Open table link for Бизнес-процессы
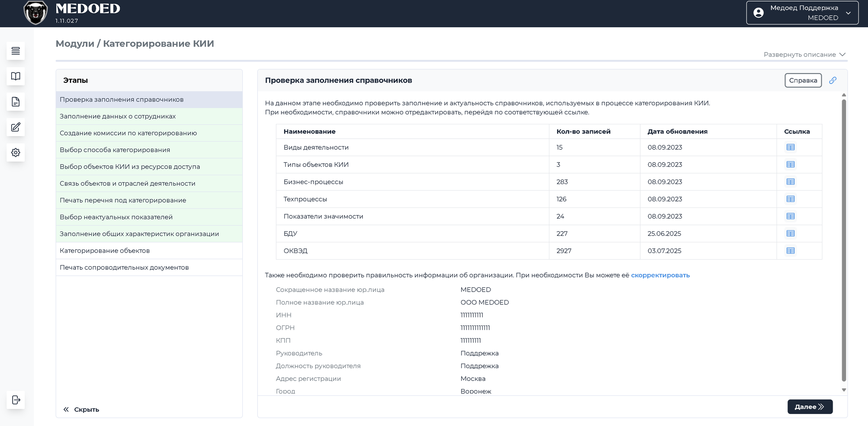This screenshot has height=426, width=868. [790, 182]
